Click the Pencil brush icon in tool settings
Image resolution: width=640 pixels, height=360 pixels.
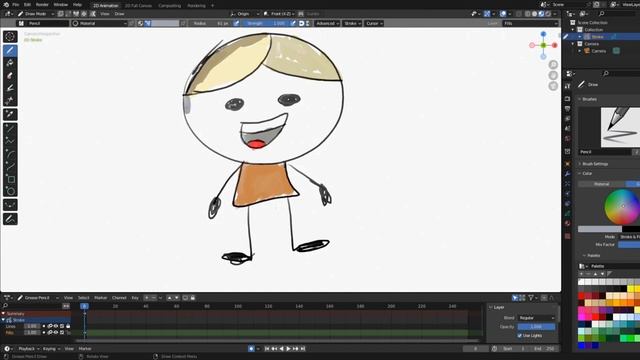(x=21, y=23)
